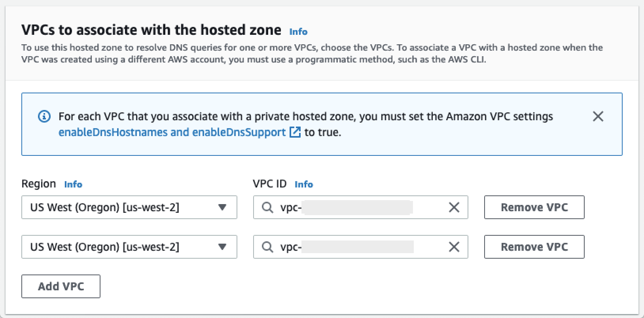Image resolution: width=644 pixels, height=318 pixels.
Task: Open the Info link beside VPC ID
Action: (304, 184)
